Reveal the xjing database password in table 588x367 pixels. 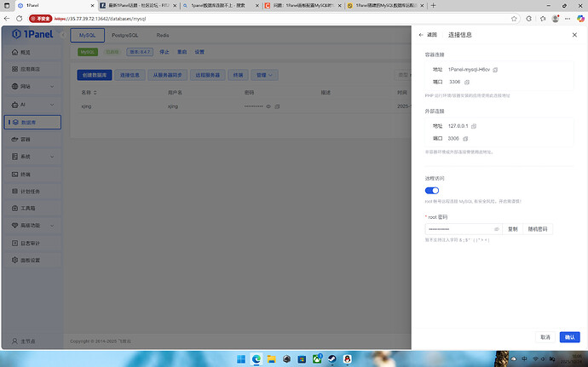[268, 106]
